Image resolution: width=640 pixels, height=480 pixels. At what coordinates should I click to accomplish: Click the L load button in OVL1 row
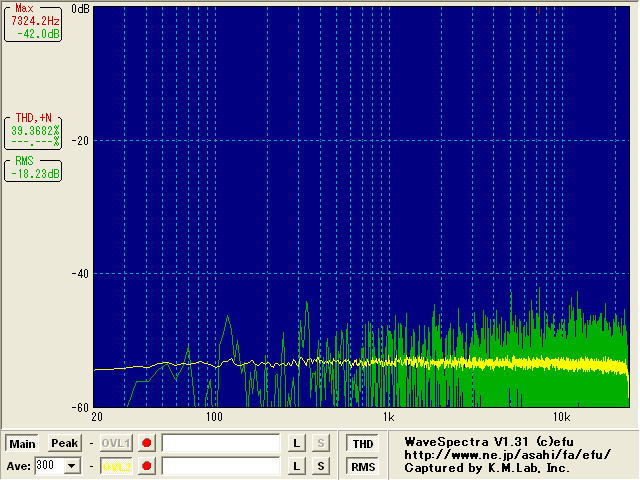coord(296,443)
